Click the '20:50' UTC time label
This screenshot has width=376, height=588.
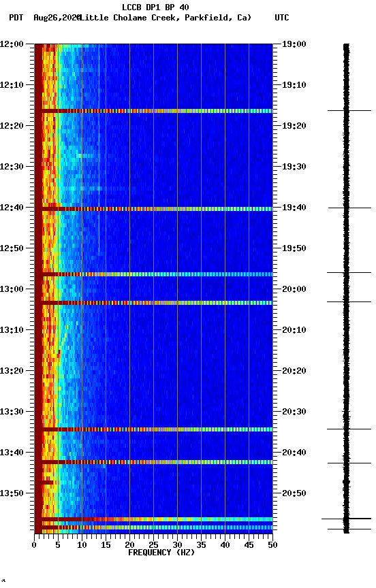(x=294, y=493)
